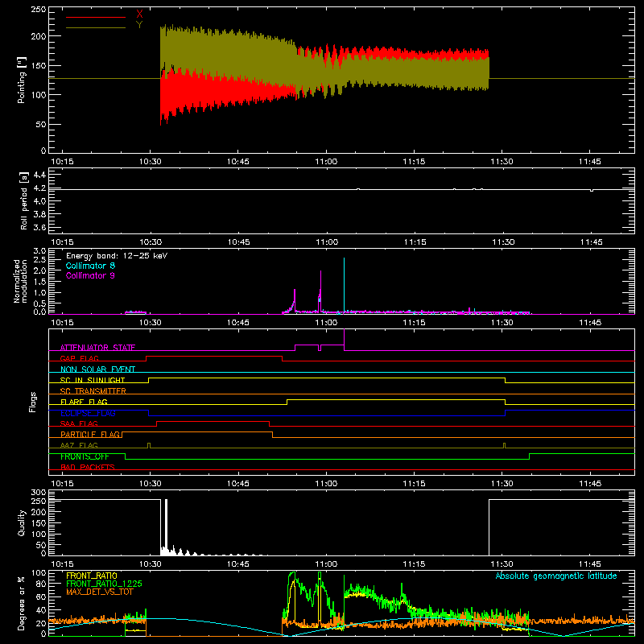Click the 'Roll period [s]' axis title

pyautogui.click(x=23, y=200)
